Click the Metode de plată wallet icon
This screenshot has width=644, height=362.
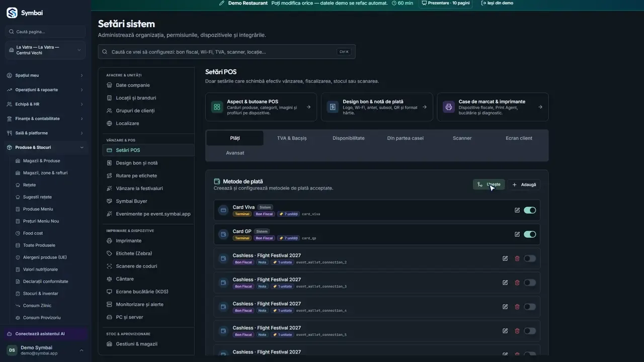(x=217, y=182)
